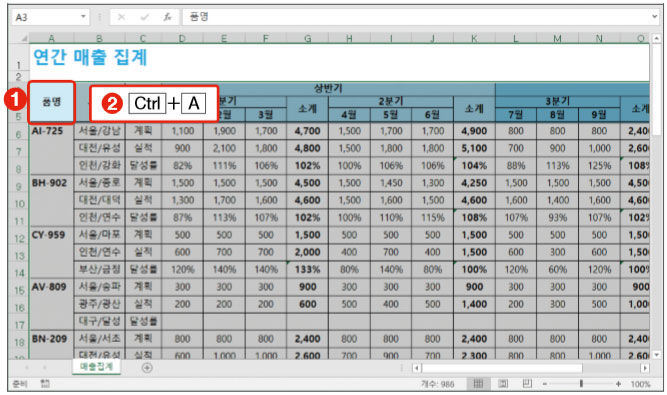
Task: Click zoom out minus button
Action: pyautogui.click(x=544, y=384)
